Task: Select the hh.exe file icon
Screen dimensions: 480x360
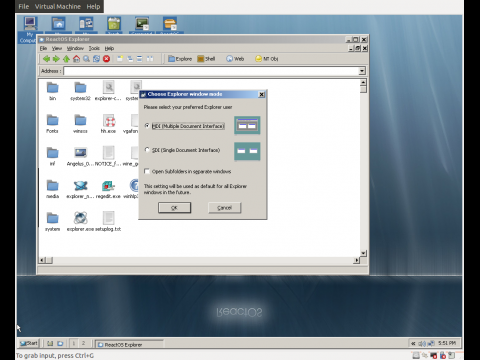Action: point(109,120)
